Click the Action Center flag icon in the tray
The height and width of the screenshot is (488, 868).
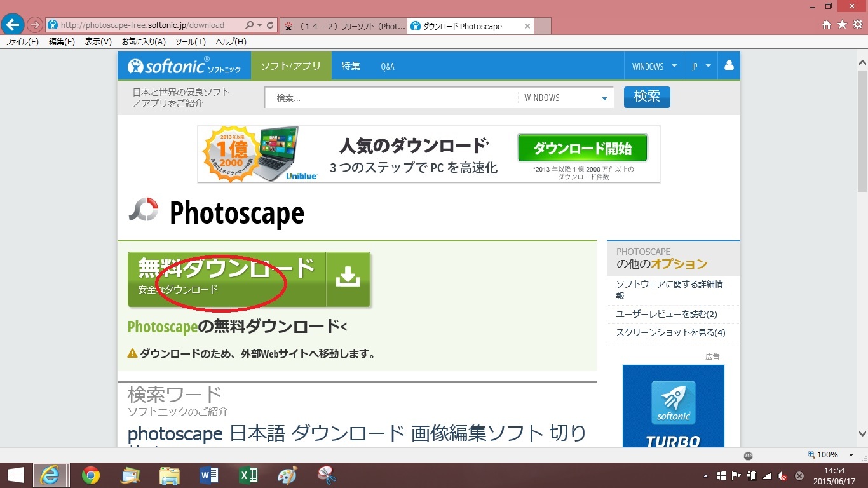[x=736, y=475]
